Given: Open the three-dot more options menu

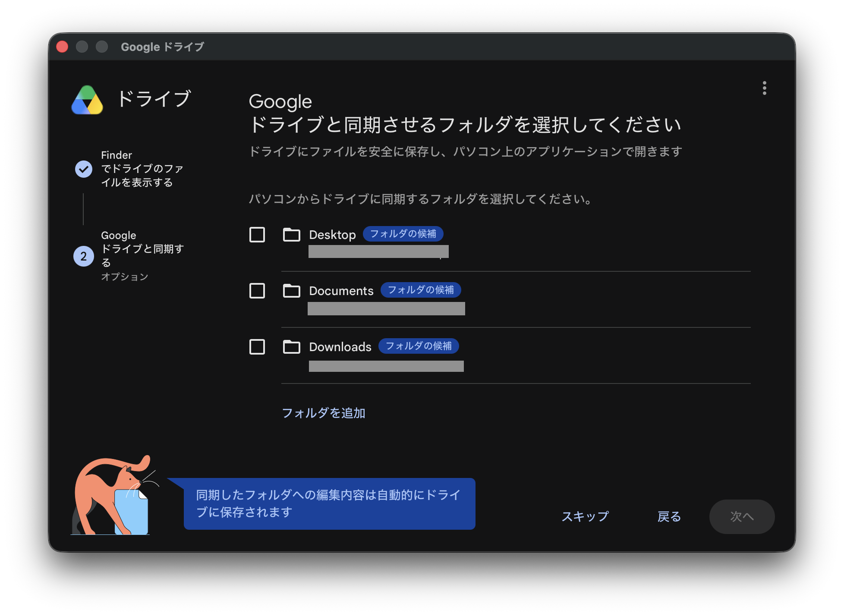Looking at the screenshot, I should [764, 88].
